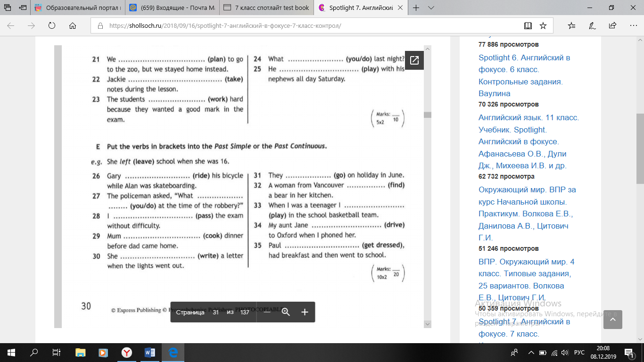Image resolution: width=644 pixels, height=362 pixels.
Task: Go to the browser home page icon
Action: (73, 25)
